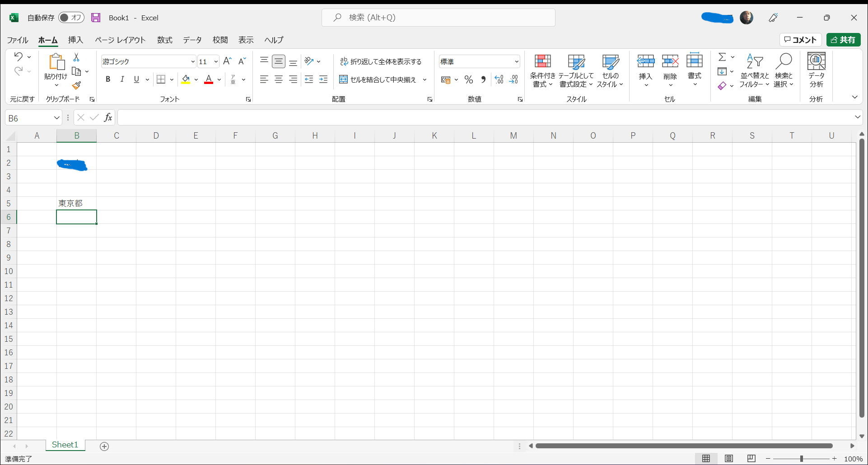Click the 共有 share button
Image resolution: width=868 pixels, height=465 pixels.
pos(843,40)
